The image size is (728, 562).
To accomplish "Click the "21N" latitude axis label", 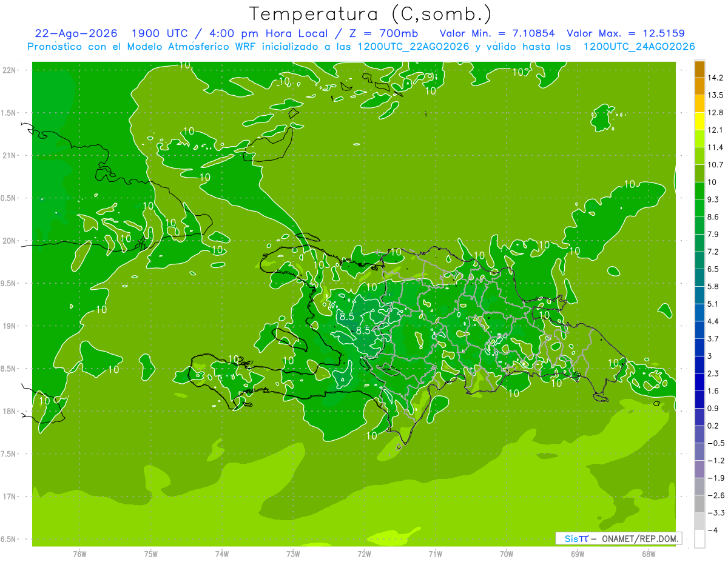I will 10,155.
